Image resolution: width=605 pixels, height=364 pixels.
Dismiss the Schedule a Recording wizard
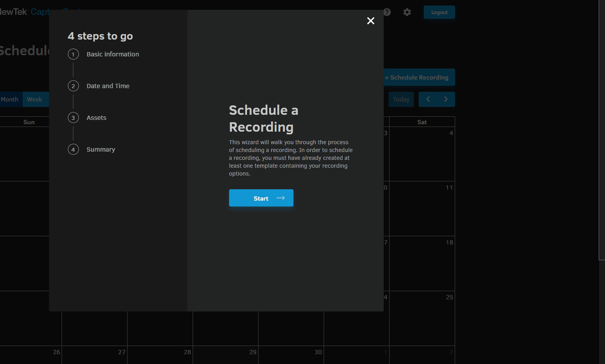[370, 21]
